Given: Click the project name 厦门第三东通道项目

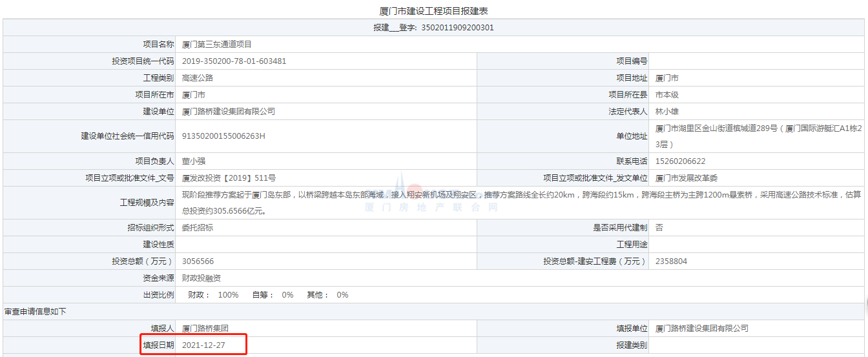Looking at the screenshot, I should tap(216, 45).
